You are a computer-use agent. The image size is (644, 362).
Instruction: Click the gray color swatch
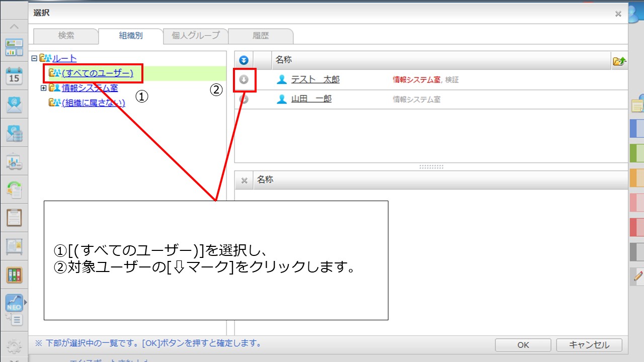(x=637, y=251)
